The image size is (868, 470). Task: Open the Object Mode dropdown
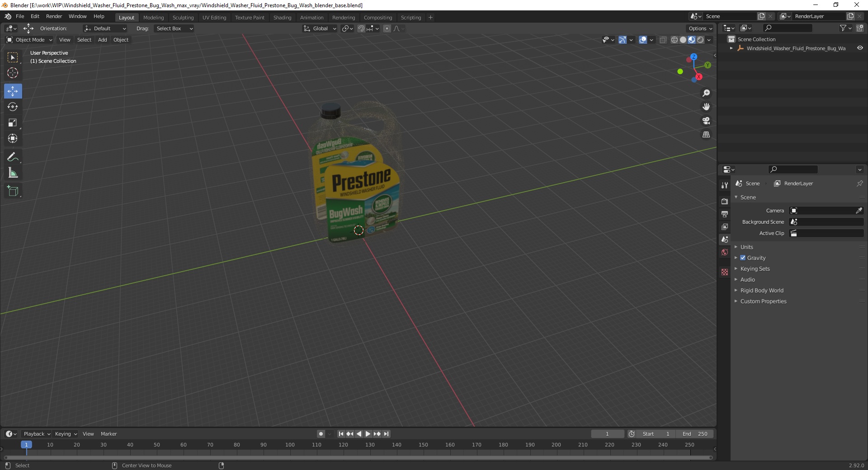29,40
